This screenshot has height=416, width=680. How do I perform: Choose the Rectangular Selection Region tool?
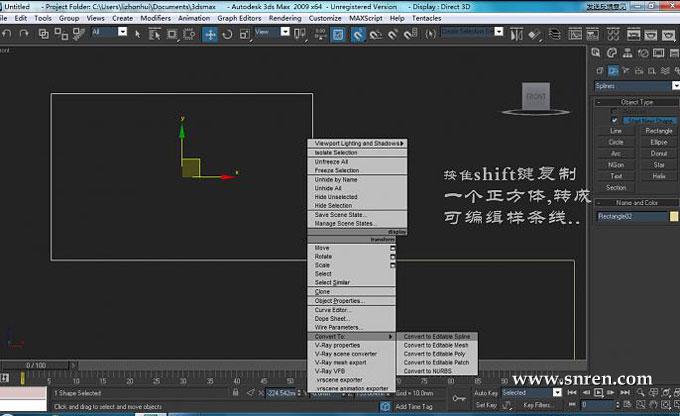coord(172,34)
